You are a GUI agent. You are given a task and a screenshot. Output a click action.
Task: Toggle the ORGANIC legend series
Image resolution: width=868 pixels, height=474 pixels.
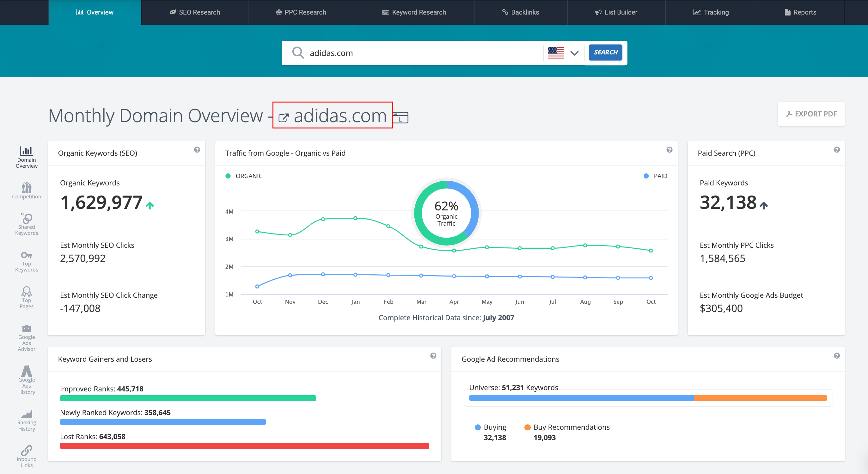pyautogui.click(x=244, y=176)
